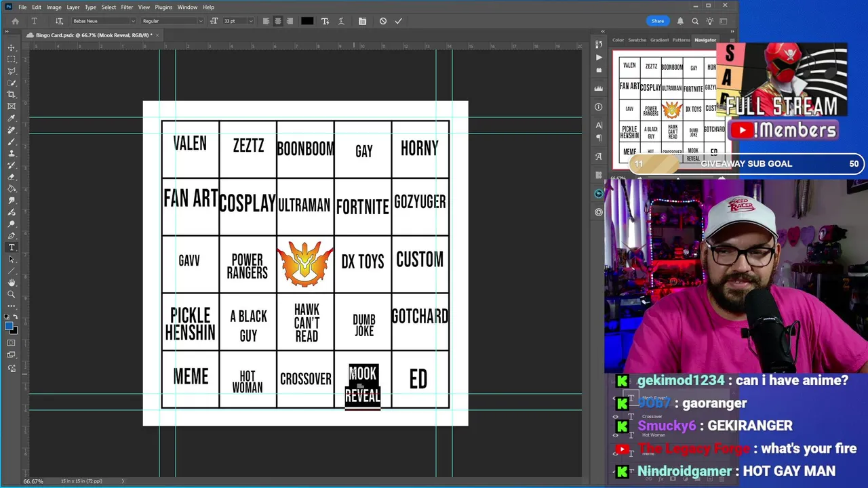Open the File menu
The width and height of the screenshot is (868, 488).
(22, 7)
